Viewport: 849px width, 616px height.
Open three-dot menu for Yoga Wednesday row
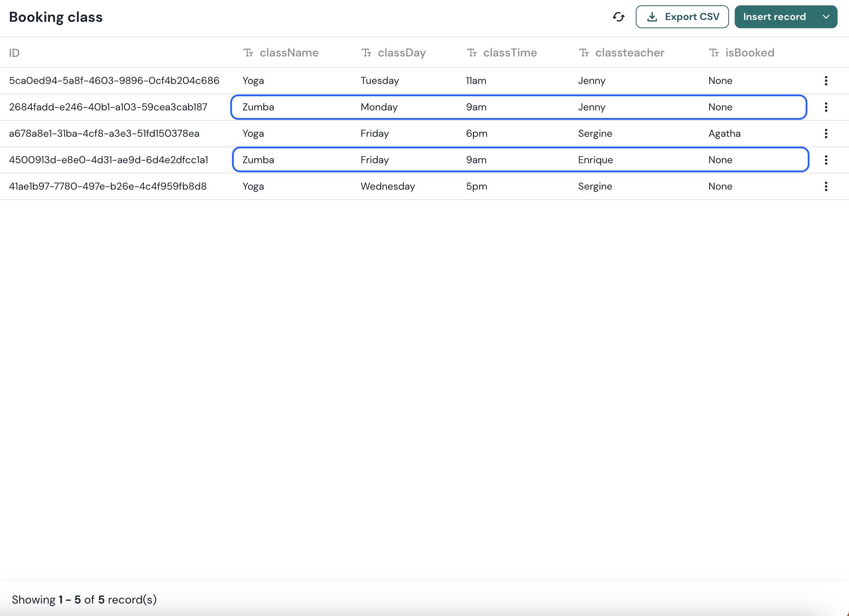825,186
